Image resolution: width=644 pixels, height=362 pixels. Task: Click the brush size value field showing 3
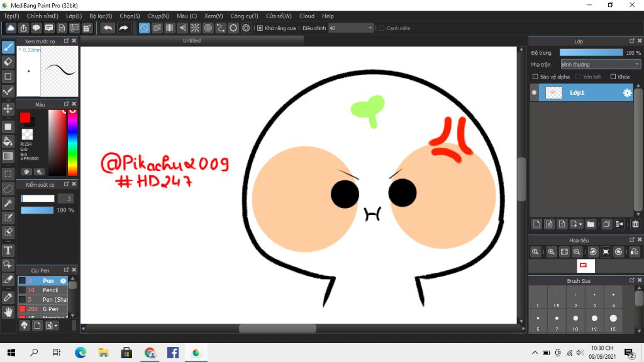[x=65, y=199]
